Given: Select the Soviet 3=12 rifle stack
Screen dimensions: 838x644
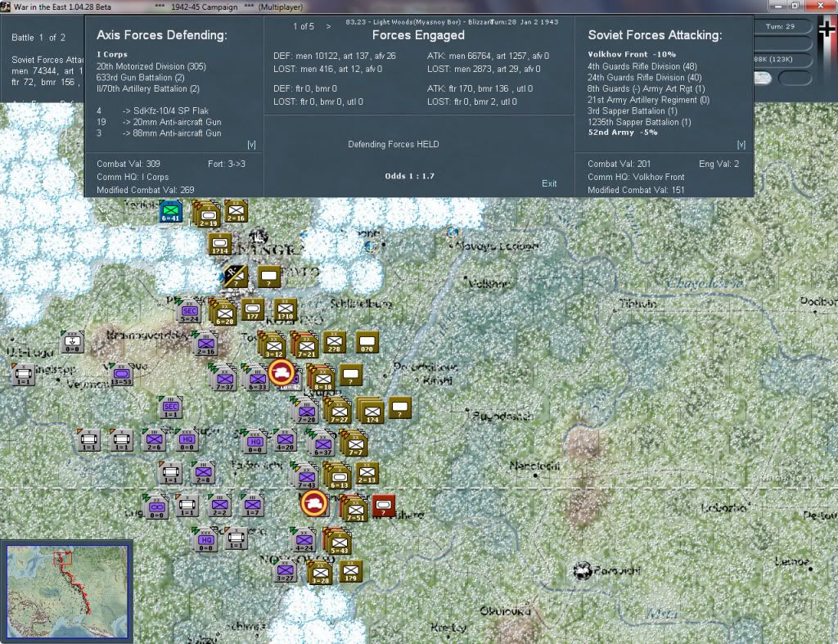Looking at the screenshot, I should click(273, 345).
